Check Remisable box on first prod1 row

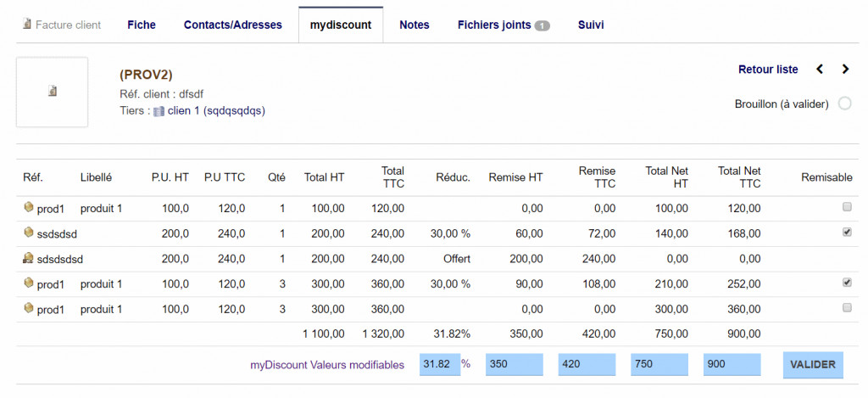coord(846,207)
